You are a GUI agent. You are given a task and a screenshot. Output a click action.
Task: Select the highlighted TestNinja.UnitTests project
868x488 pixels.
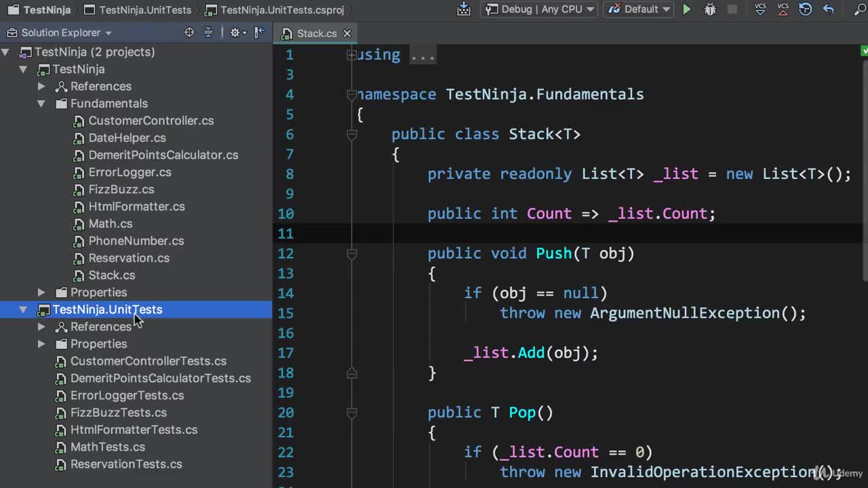point(136,310)
